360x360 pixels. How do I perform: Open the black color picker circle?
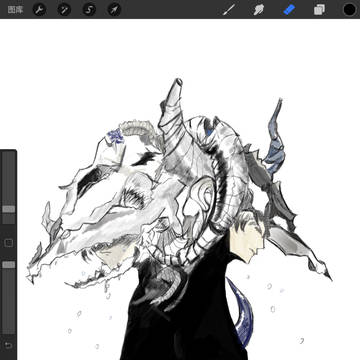(x=349, y=10)
